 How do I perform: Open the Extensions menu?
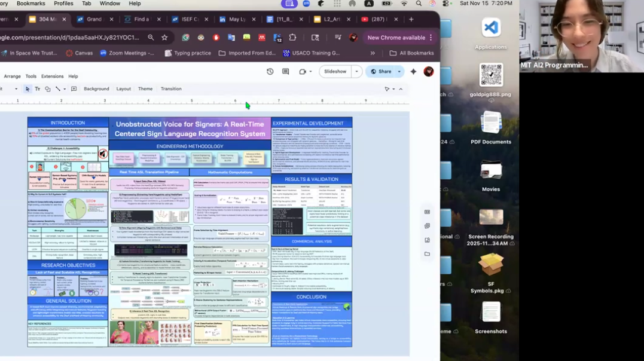coord(52,77)
